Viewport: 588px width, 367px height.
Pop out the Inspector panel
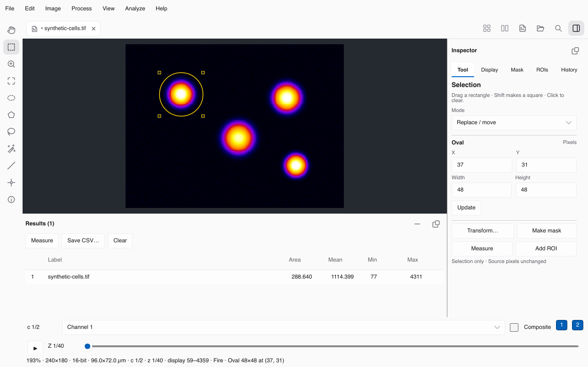coord(575,51)
